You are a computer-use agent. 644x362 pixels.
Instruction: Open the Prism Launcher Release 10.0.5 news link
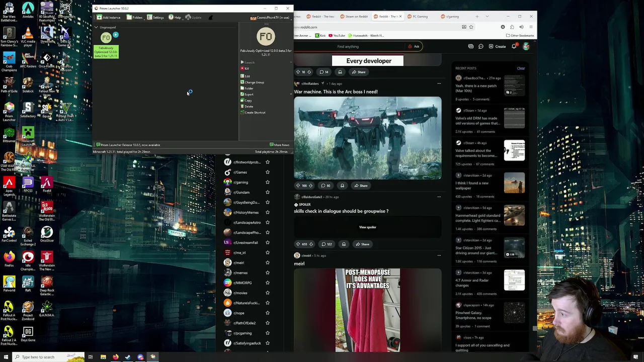pyautogui.click(x=129, y=145)
